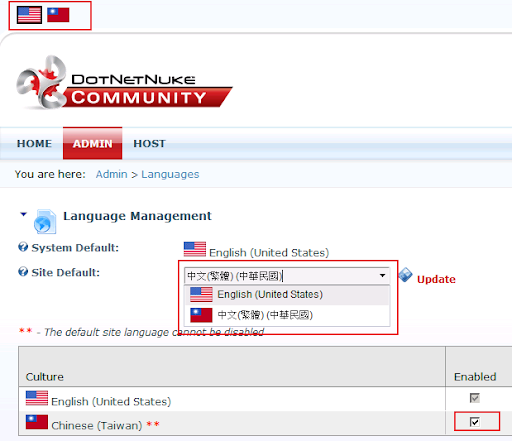Click the red Update link
This screenshot has width=512, height=441.
tap(436, 279)
